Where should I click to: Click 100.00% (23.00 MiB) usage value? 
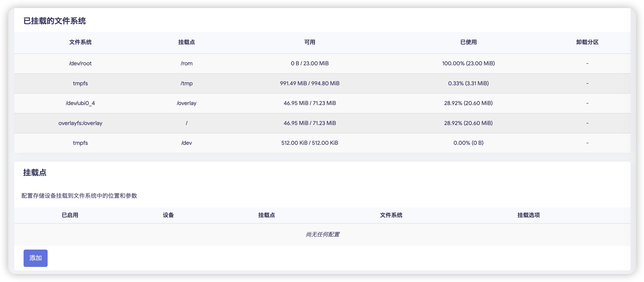tap(468, 63)
